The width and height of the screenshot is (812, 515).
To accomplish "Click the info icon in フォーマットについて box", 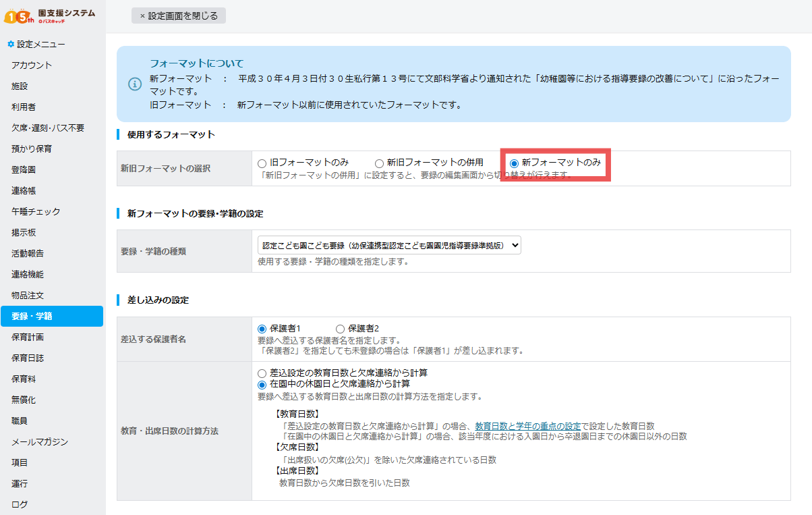I will 134,84.
